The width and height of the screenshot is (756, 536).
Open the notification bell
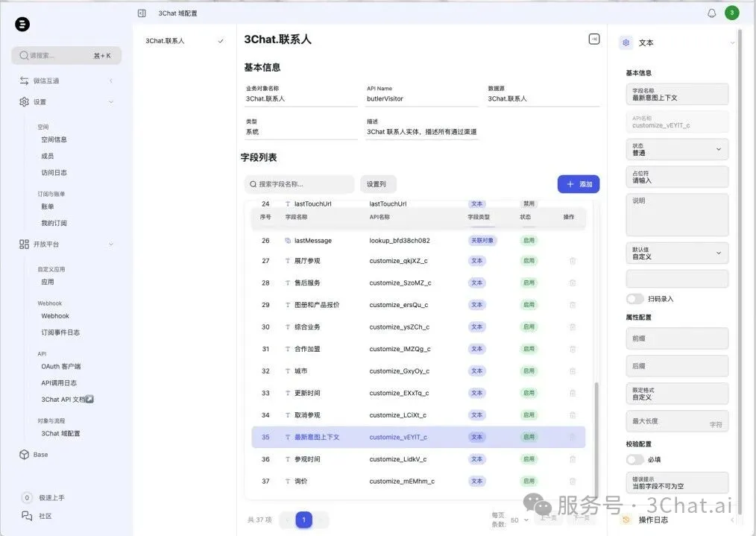[712, 13]
